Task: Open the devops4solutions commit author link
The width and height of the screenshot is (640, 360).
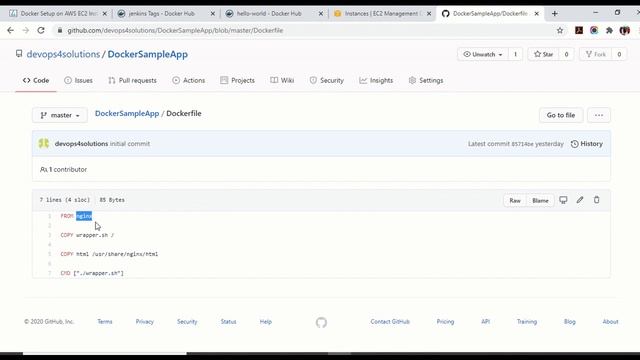Action: [81, 144]
